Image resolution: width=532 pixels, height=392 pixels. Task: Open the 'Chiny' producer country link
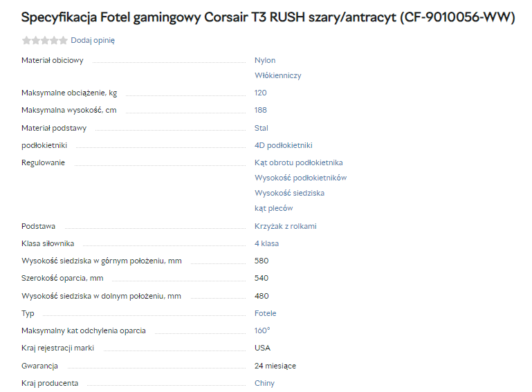(264, 383)
